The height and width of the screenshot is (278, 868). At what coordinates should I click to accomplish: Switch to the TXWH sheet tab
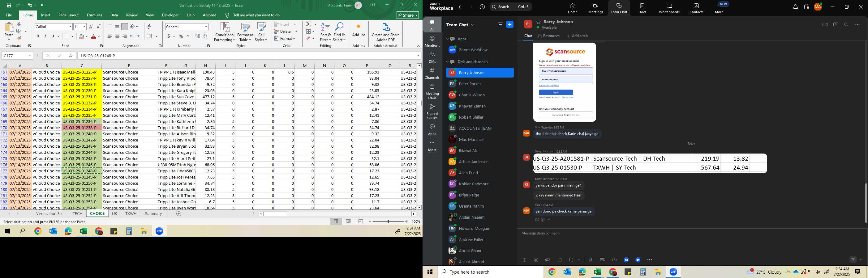131,214
